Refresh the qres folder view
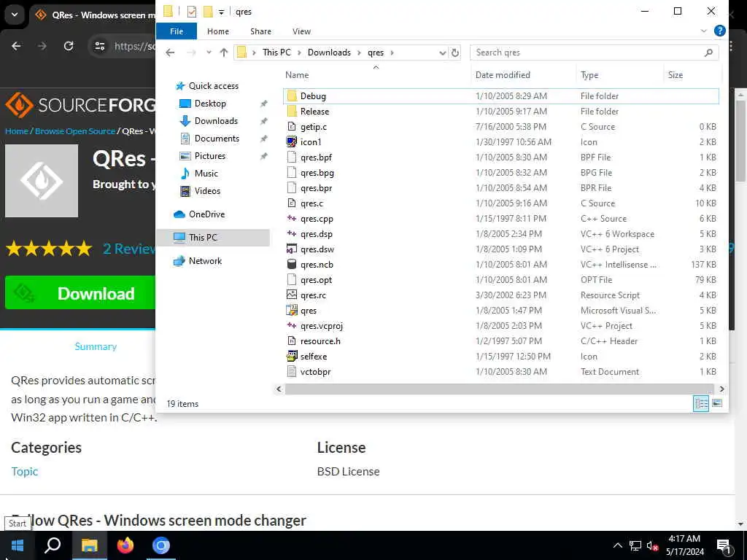The width and height of the screenshot is (747, 560). (x=455, y=52)
